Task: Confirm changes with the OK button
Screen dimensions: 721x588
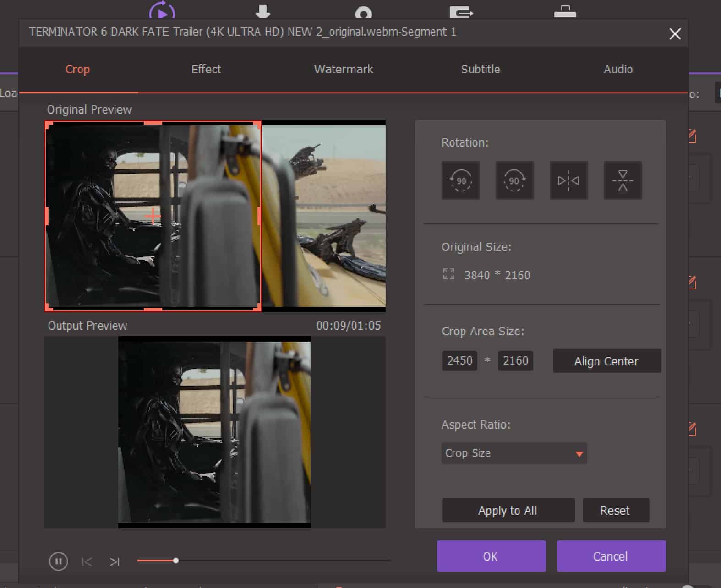Action: point(491,556)
